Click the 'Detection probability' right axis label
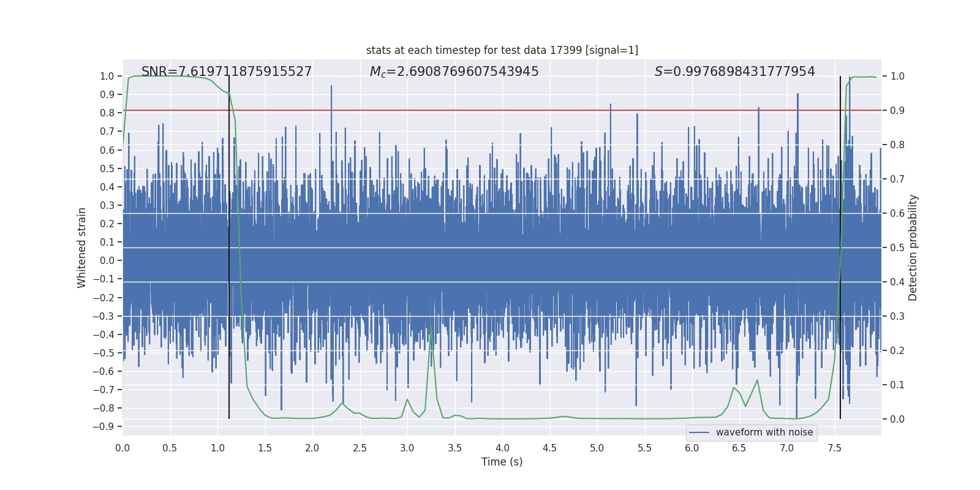Screen dimensions: 980x490 click(913, 247)
